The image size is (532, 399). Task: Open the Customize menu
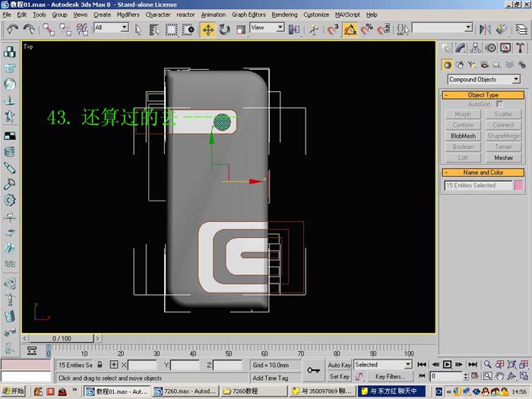[316, 14]
